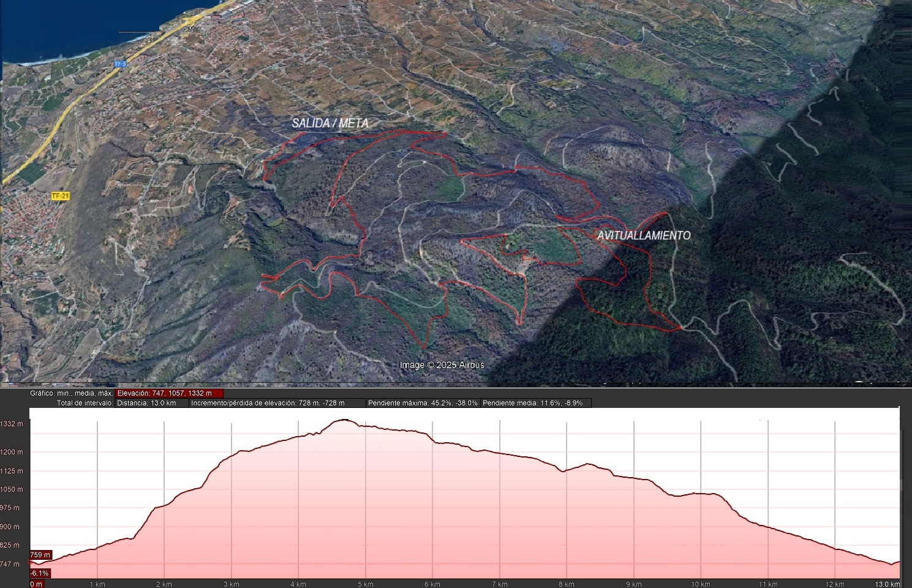
Task: Click the Pendiente máxima statistic
Action: coord(423,403)
